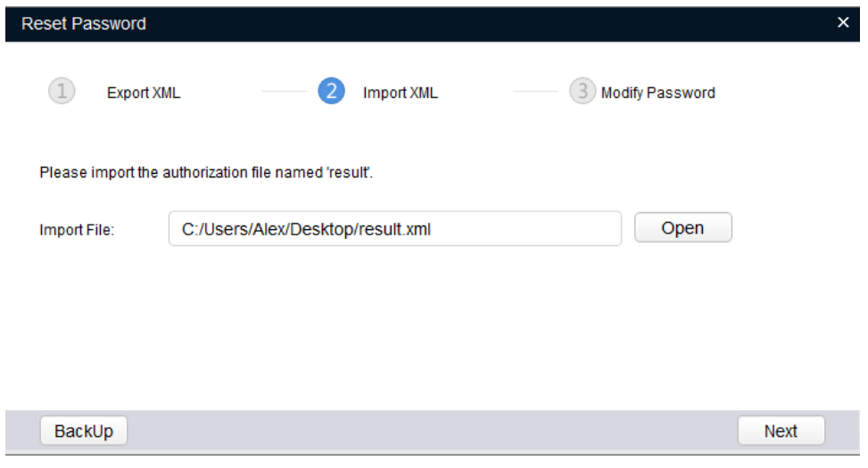
Task: Click result.xml file name inside path field
Action: tap(401, 228)
